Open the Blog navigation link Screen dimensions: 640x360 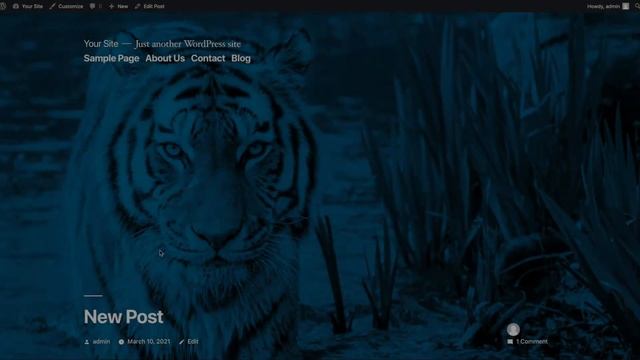(x=241, y=58)
